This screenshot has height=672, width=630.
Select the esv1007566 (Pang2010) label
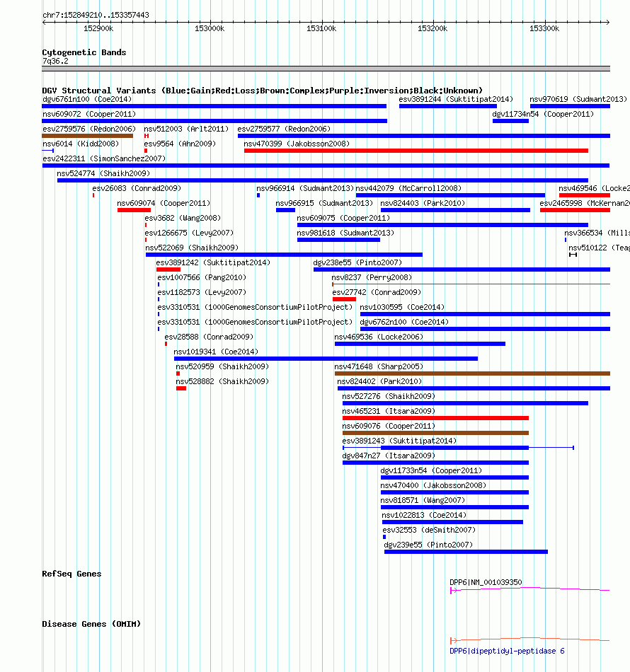[x=202, y=277]
